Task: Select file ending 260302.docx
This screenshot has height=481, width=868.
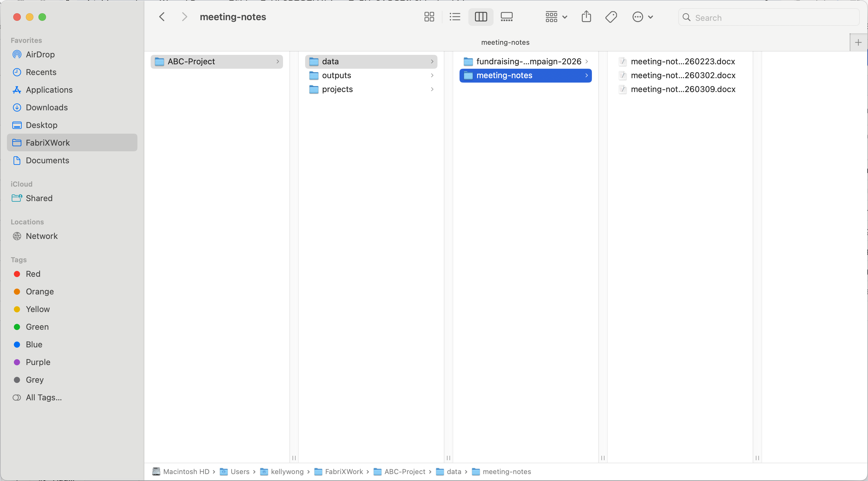Action: point(683,76)
